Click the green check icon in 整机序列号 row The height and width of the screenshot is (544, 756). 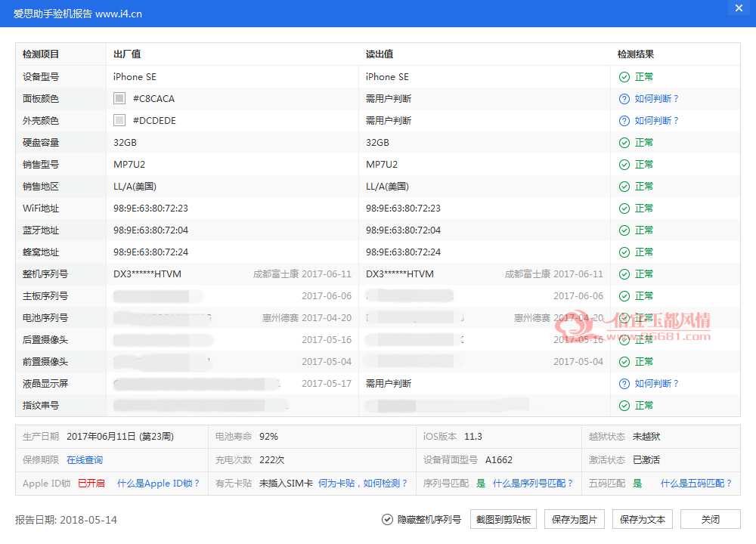624,274
